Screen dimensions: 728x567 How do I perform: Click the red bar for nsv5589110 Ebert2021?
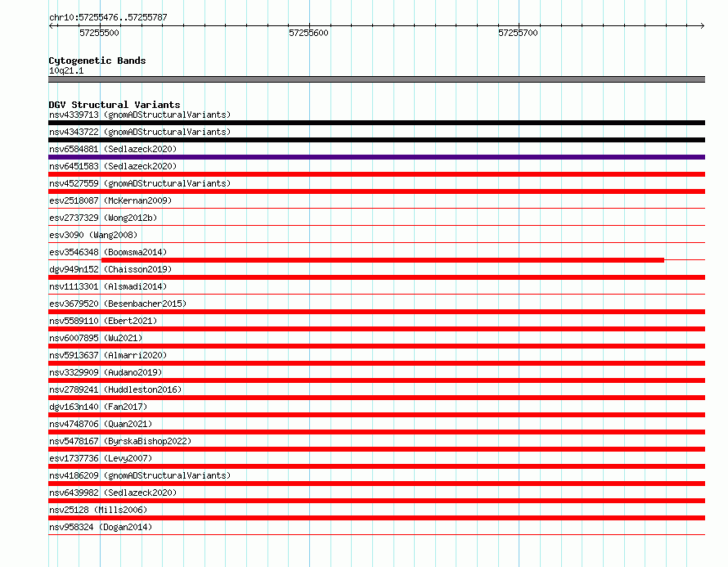point(376,329)
